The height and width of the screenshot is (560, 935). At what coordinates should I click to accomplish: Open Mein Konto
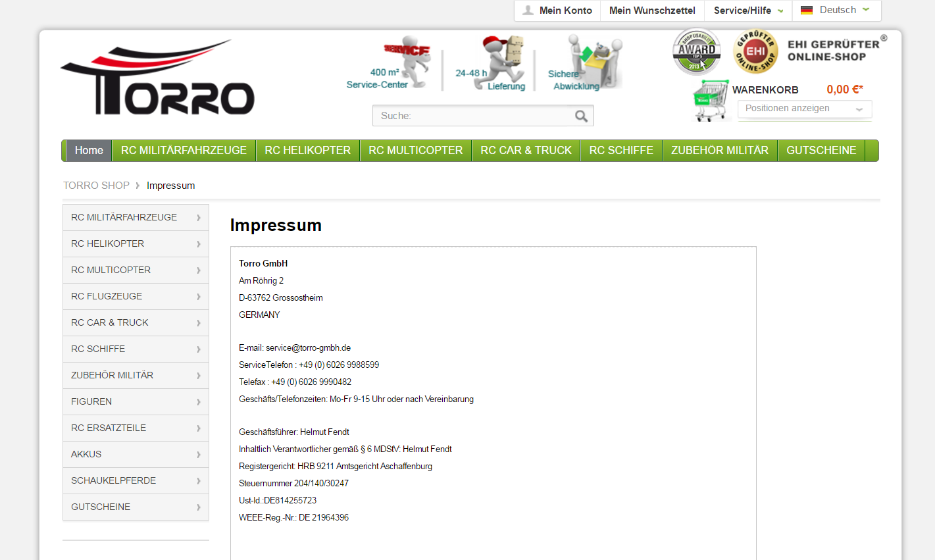557,11
